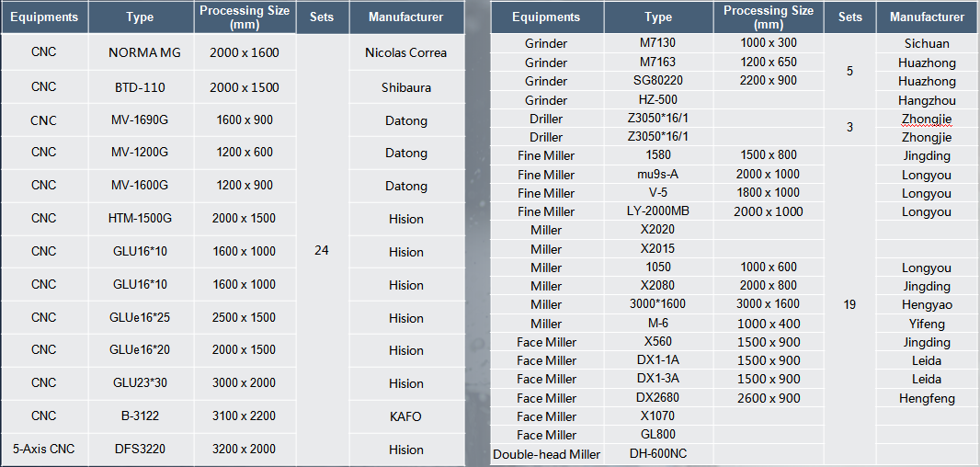Select the KAFO manufacturer cell
This screenshot has height=467, width=980.
(x=405, y=416)
